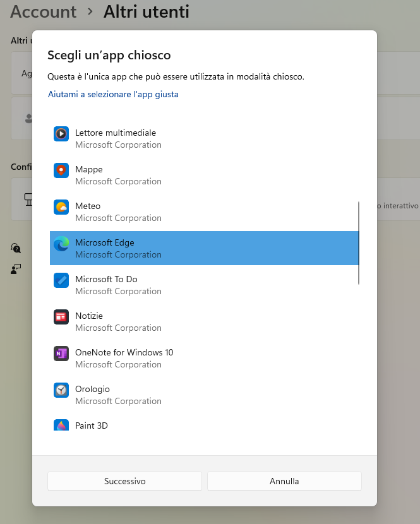Click the Orologio clock icon
The height and width of the screenshot is (524, 420).
point(61,390)
